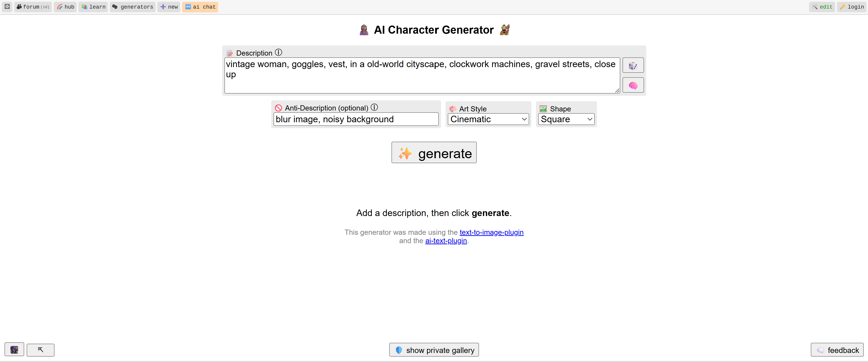Open the Anti-Description info tooltip

(x=374, y=107)
